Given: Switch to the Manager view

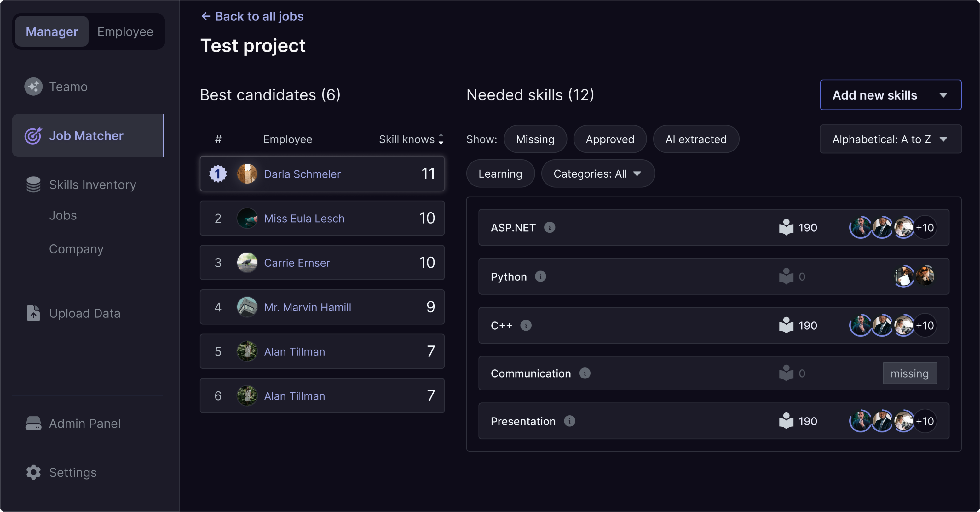Looking at the screenshot, I should click(52, 31).
